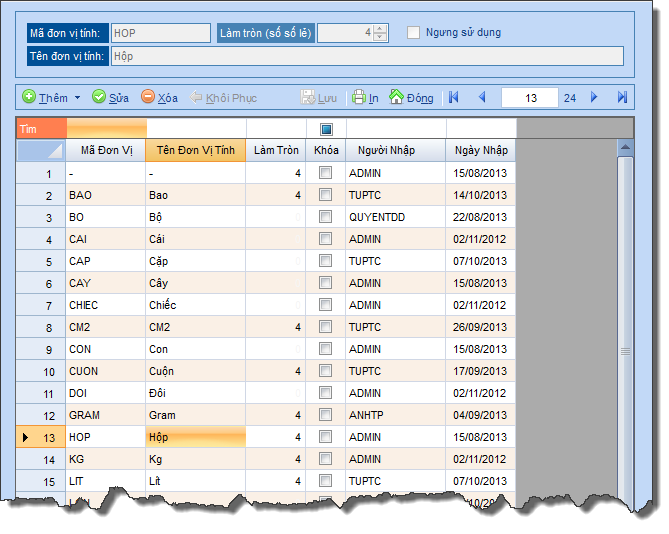Viewport: 669px width, 534px height.
Task: Go to the next record
Action: point(595,97)
